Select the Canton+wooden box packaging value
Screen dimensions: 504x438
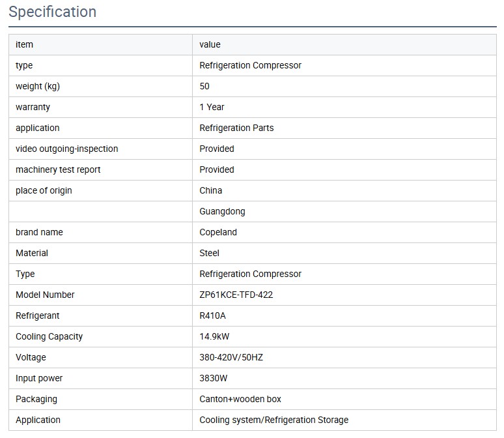pos(240,399)
